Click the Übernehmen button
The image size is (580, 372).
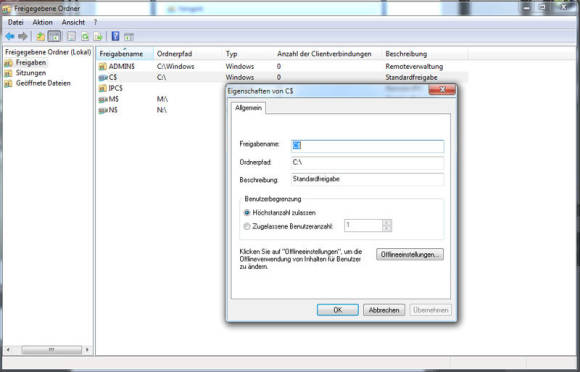click(x=431, y=310)
